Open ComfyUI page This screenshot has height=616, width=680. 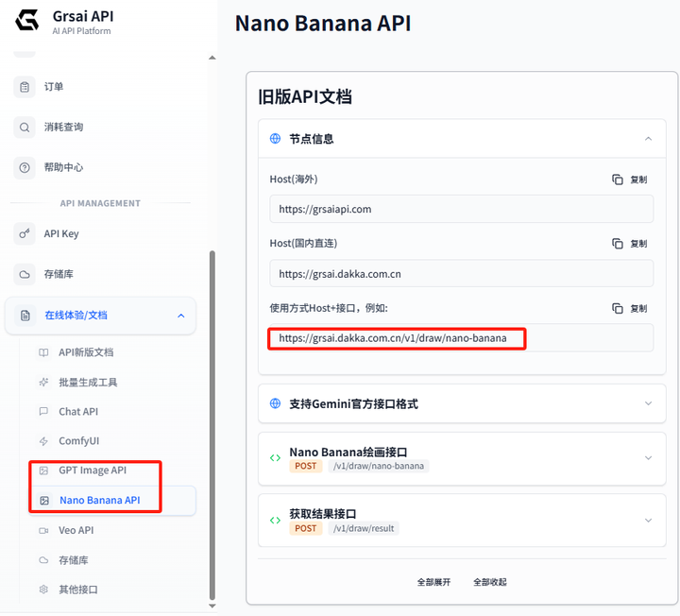click(79, 441)
